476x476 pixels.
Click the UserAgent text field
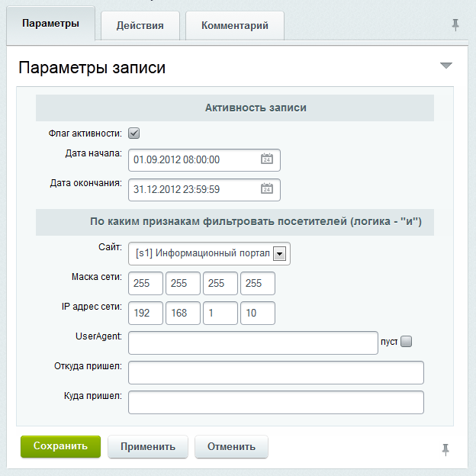pos(252,343)
